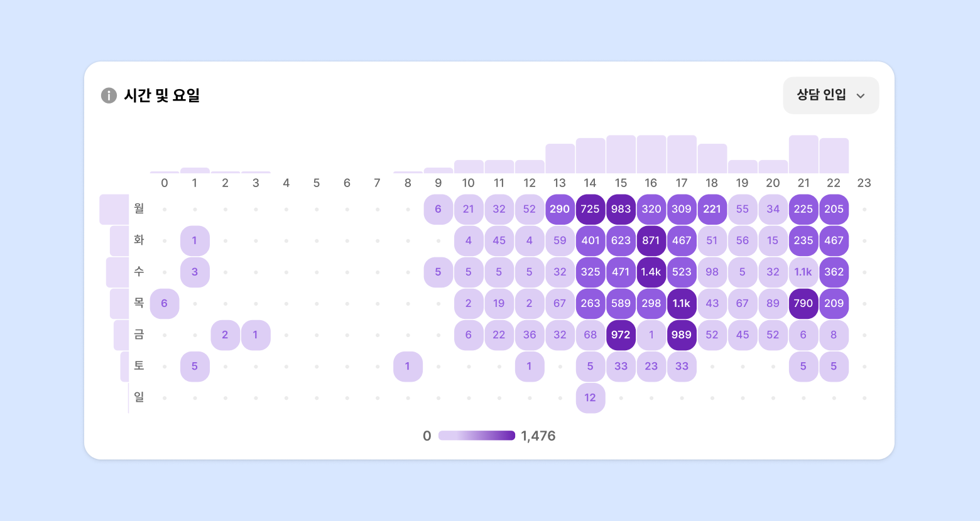
Task: Click the info icon beside 시간 및 요일
Action: coord(109,95)
